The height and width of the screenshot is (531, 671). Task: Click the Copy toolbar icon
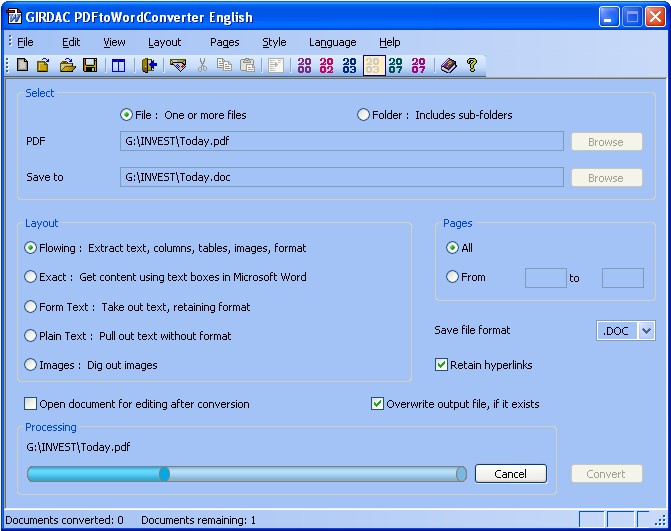(x=224, y=65)
